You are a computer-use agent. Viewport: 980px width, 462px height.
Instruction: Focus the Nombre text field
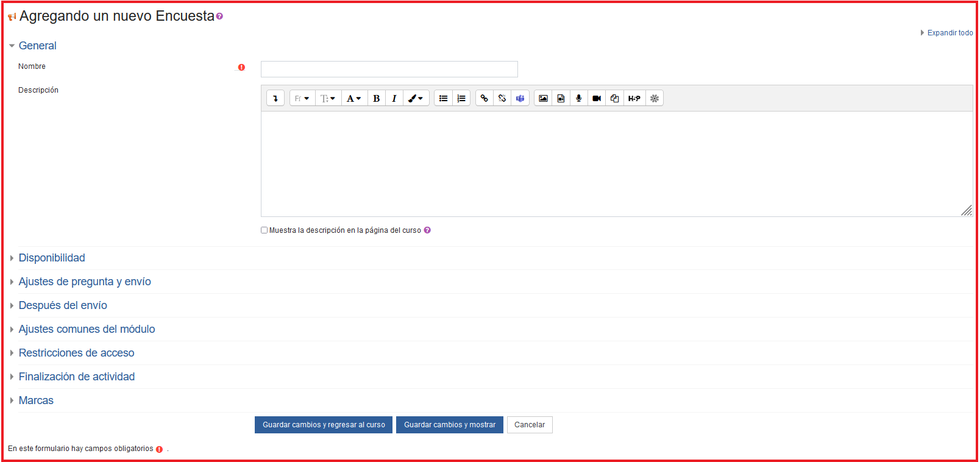(389, 69)
